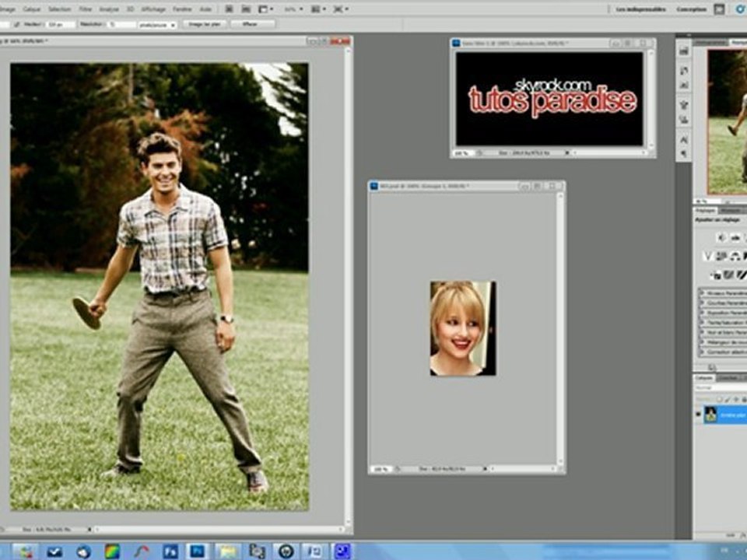Viewport: 747px width, 560px height.
Task: Open the screen mode dropdown
Action: click(x=340, y=9)
